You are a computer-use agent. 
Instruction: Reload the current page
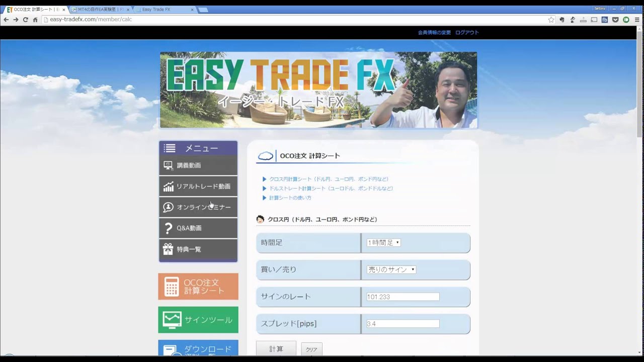tap(25, 20)
